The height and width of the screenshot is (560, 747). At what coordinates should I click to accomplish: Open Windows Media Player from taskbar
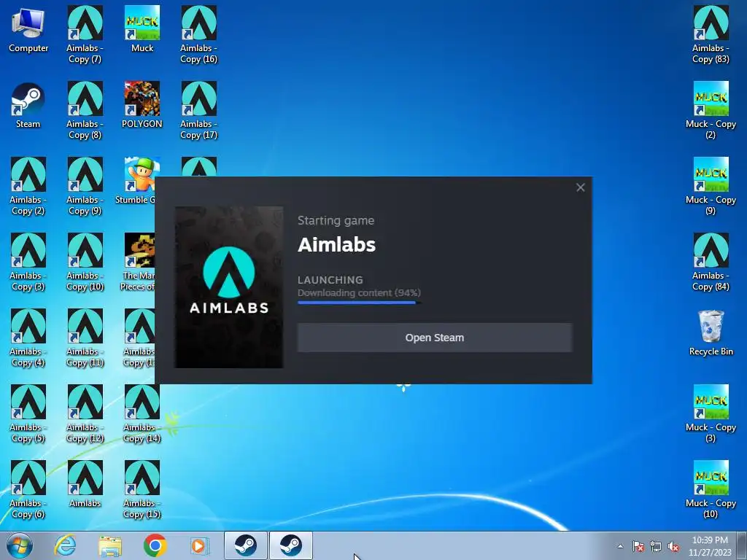[199, 545]
